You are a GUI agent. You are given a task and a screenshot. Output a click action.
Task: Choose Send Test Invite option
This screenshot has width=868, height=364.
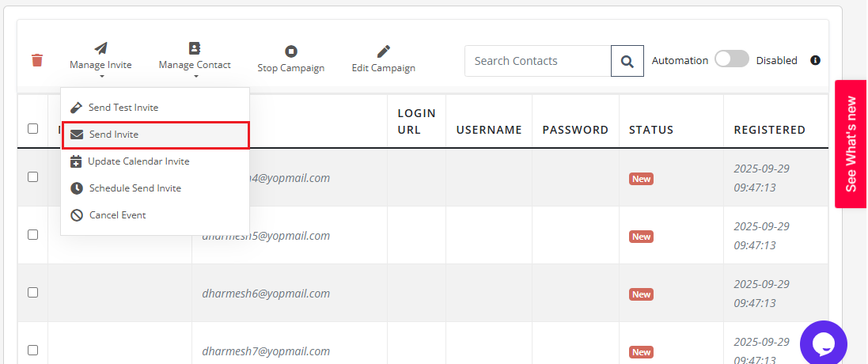[123, 108]
